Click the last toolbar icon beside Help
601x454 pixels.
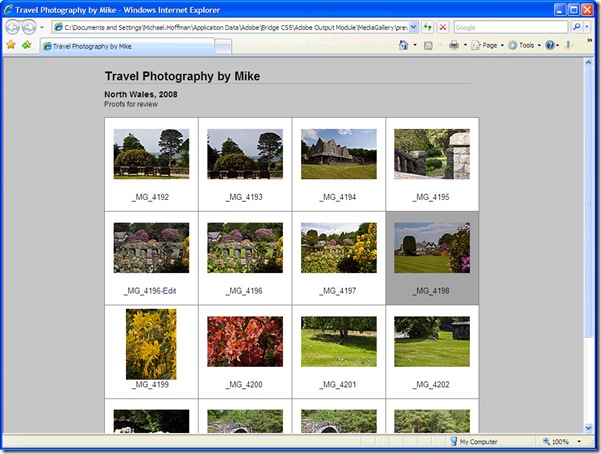click(x=568, y=45)
